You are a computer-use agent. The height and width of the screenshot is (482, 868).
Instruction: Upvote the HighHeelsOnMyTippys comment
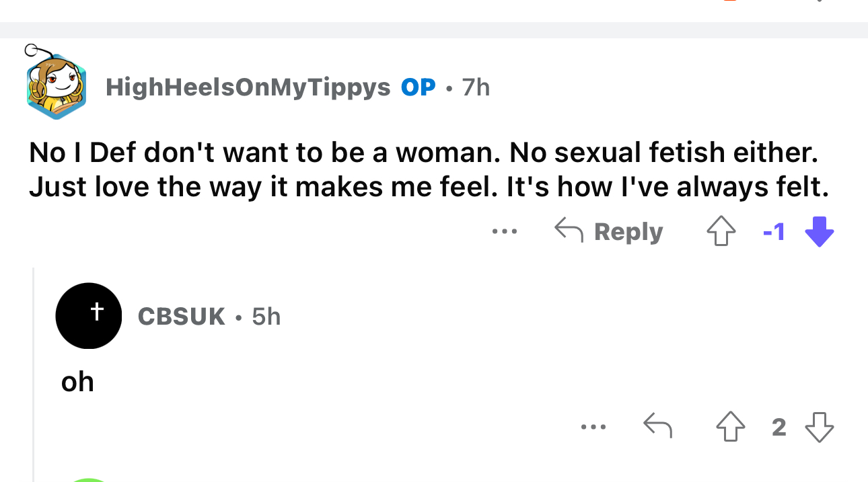pyautogui.click(x=719, y=233)
